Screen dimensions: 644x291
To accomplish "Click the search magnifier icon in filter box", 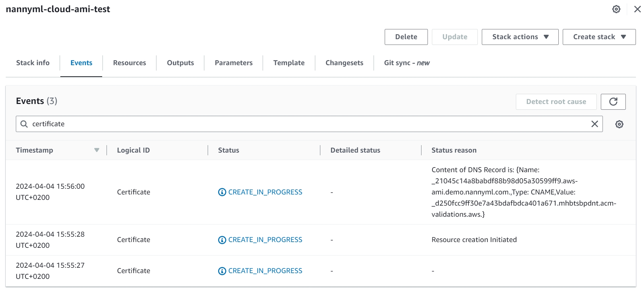I will pyautogui.click(x=24, y=124).
